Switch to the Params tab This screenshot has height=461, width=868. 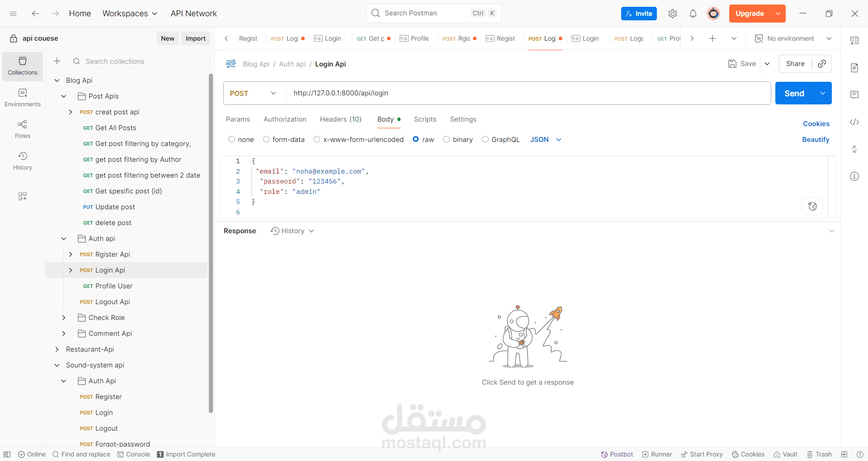click(x=238, y=119)
